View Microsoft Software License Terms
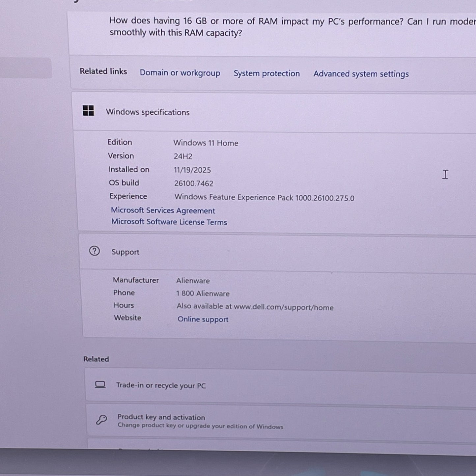This screenshot has height=476, width=476. point(169,222)
